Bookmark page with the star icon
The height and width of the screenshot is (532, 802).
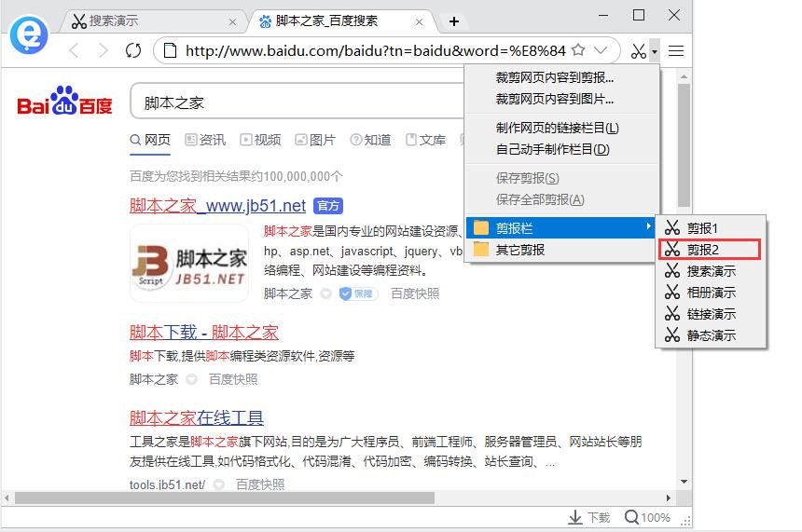point(578,50)
